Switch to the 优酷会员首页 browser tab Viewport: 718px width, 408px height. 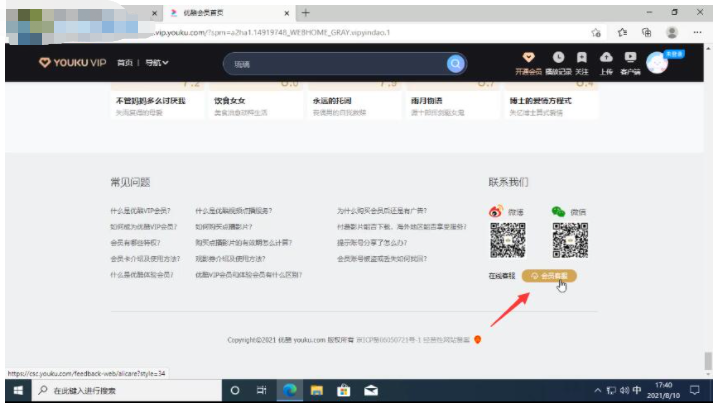229,13
